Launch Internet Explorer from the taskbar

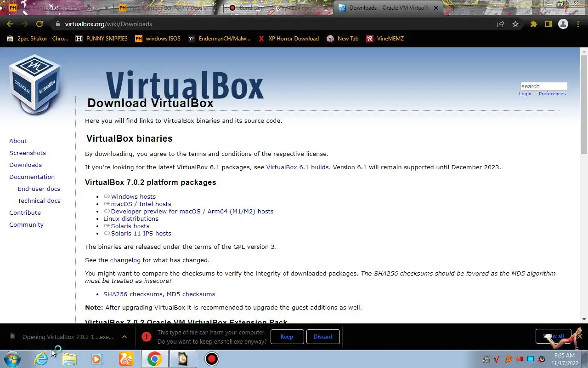coord(41,359)
